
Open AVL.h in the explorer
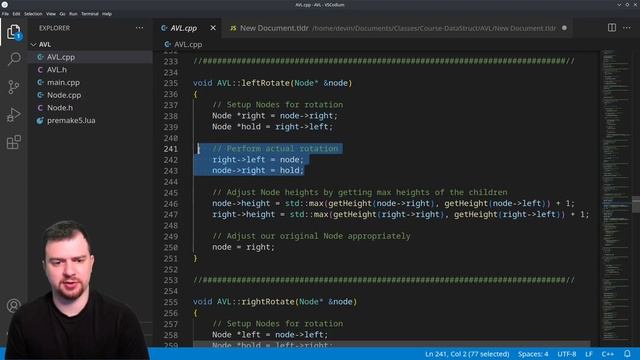coord(57,70)
